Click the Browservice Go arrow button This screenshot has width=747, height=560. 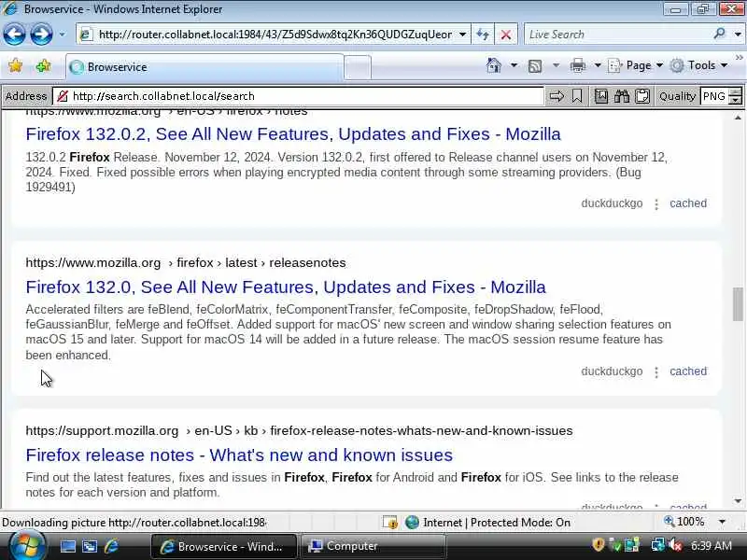(x=557, y=96)
